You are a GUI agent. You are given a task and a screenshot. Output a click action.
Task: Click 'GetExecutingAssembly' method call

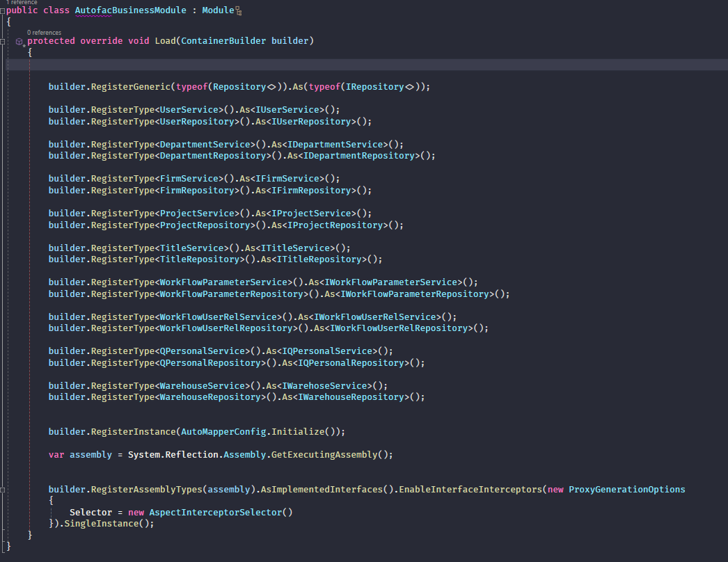tap(324, 455)
